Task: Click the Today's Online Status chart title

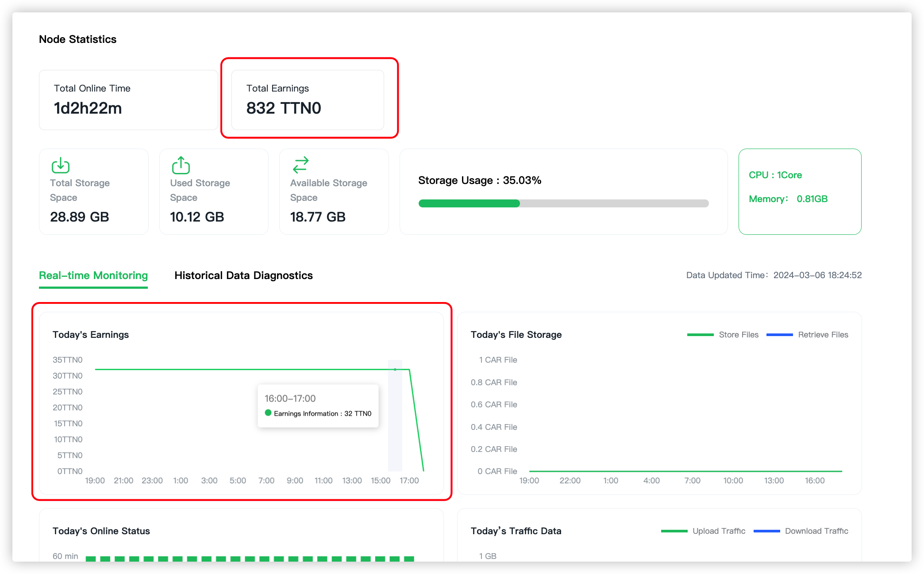Action: (x=101, y=531)
